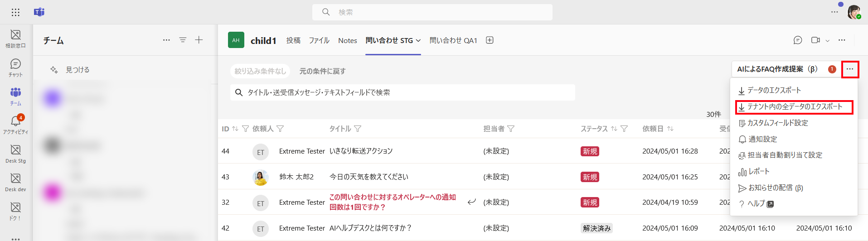Screen dimensions: 868x241
Task: Open channel more options ellipsis
Action: (842, 40)
